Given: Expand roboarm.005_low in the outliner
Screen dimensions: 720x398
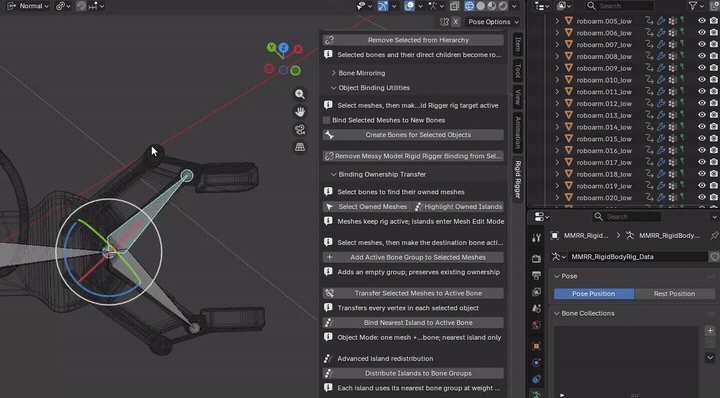Looking at the screenshot, I should [557, 21].
